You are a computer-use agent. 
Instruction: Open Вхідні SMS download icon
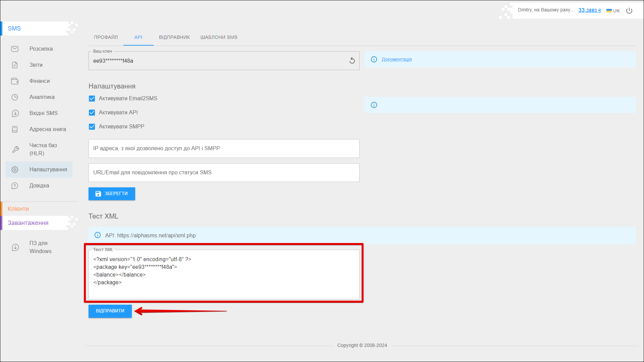[15, 113]
